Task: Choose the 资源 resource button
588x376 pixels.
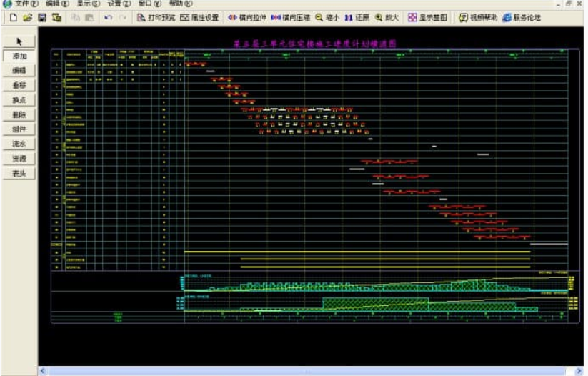Action: click(x=19, y=159)
